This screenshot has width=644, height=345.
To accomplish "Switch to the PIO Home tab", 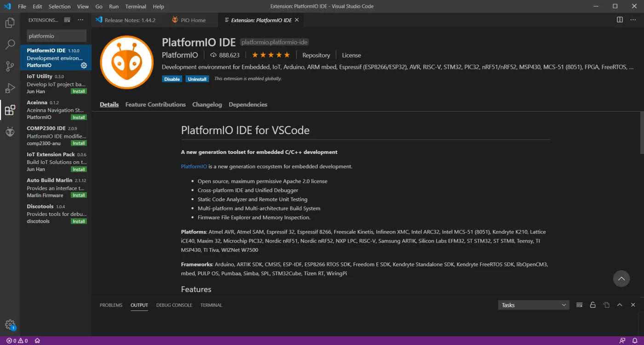I will (x=188, y=20).
